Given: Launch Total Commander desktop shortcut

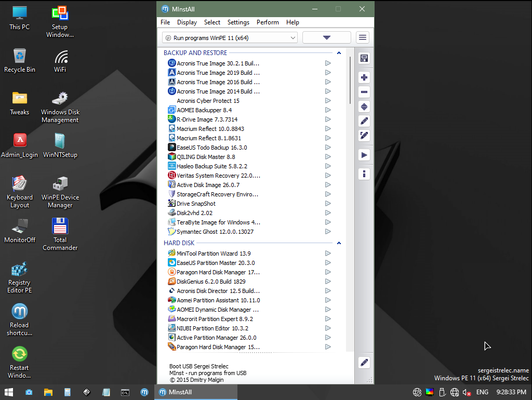Looking at the screenshot, I should [60, 234].
